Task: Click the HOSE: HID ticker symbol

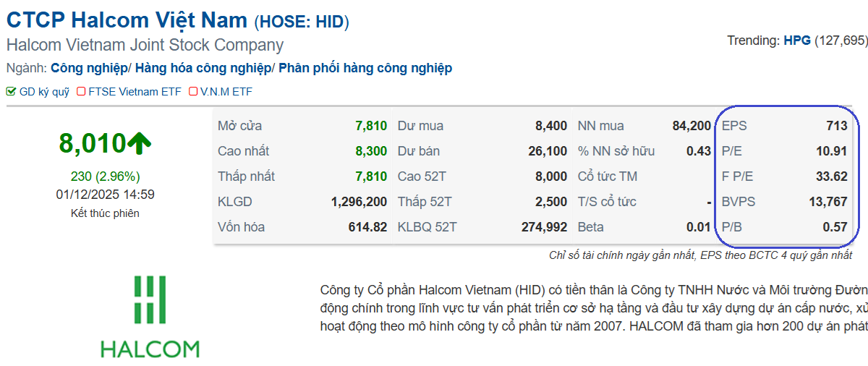Action: pos(301,22)
